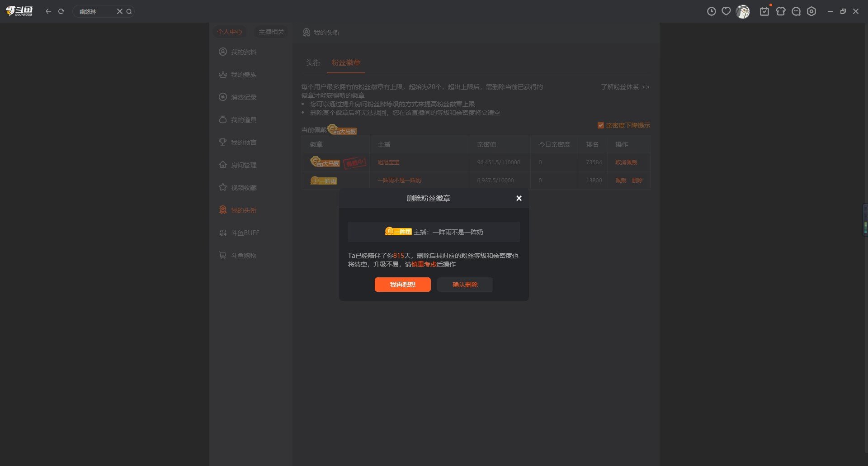This screenshot has height=466, width=868.
Task: Open settings hexagon icon
Action: click(x=811, y=11)
